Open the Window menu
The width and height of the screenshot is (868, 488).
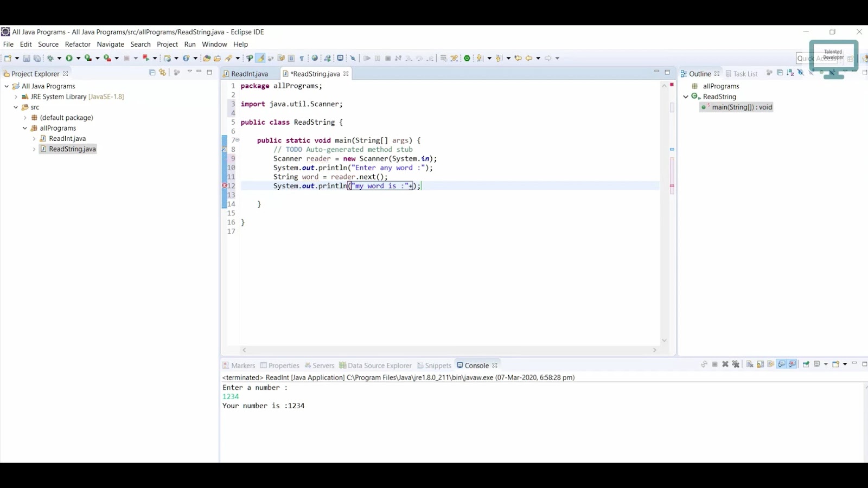coord(214,44)
